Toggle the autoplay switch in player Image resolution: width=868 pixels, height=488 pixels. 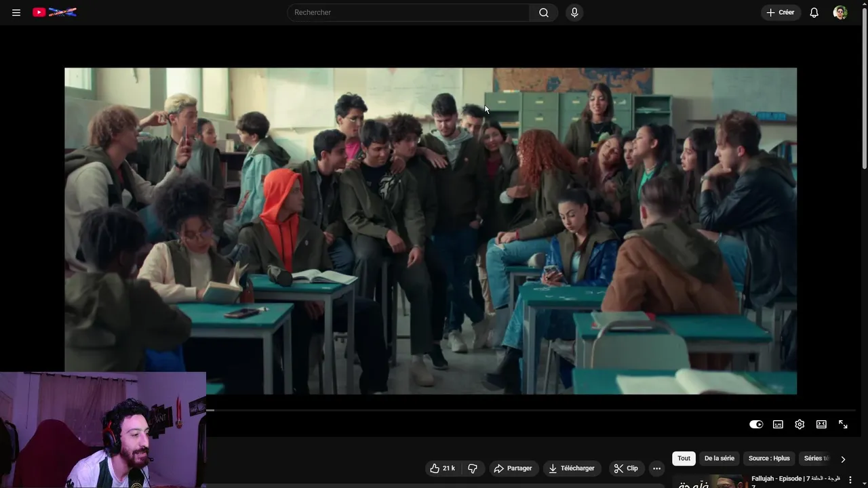[x=756, y=424]
